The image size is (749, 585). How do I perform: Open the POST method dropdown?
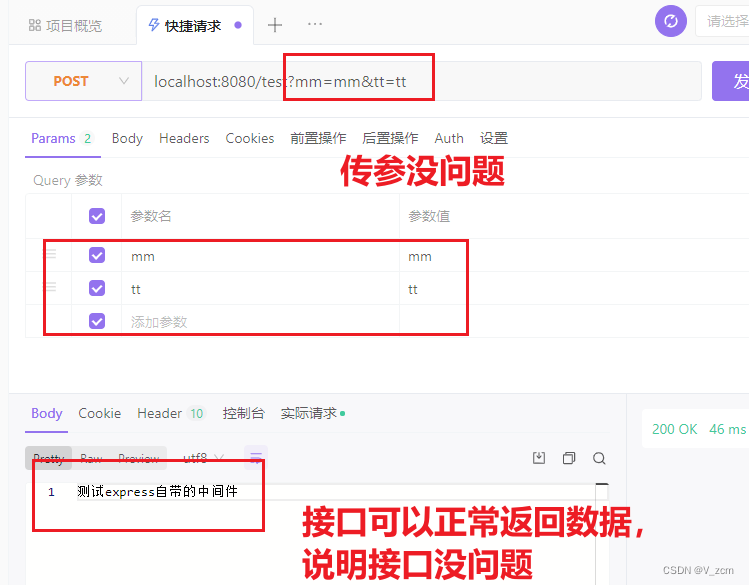[84, 81]
